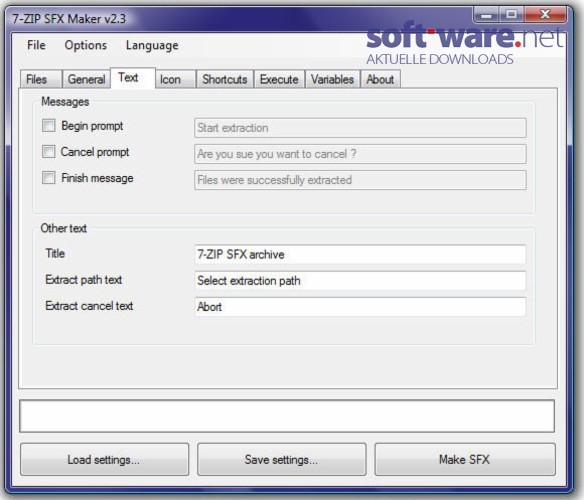Open the File menu

point(36,45)
